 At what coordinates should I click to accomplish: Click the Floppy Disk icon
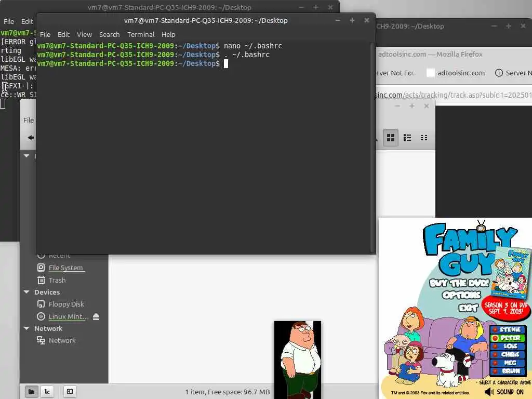tap(41, 304)
